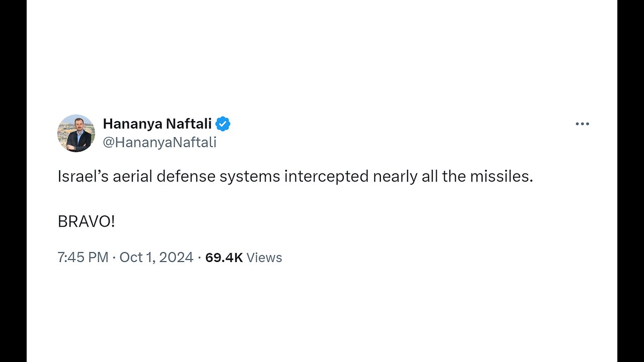Image resolution: width=644 pixels, height=362 pixels.
Task: Open the tweet's more options menu
Action: tap(582, 124)
